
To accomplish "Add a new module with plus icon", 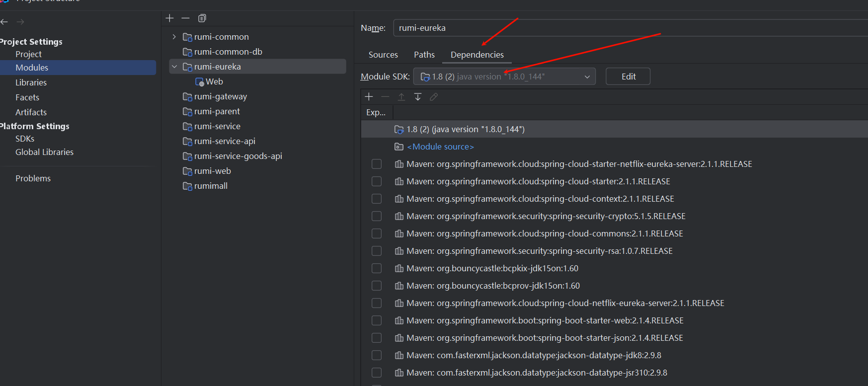I will [x=169, y=18].
